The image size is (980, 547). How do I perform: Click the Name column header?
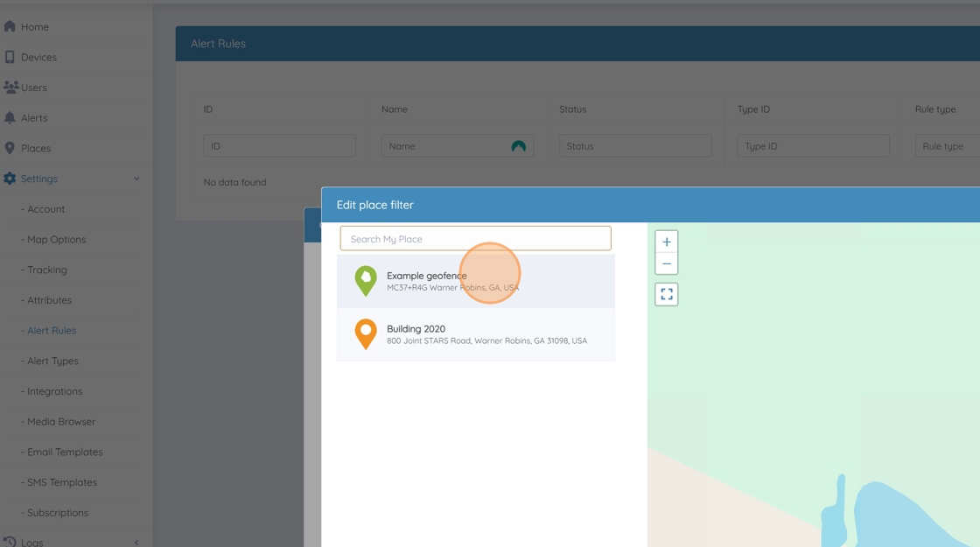tap(395, 109)
